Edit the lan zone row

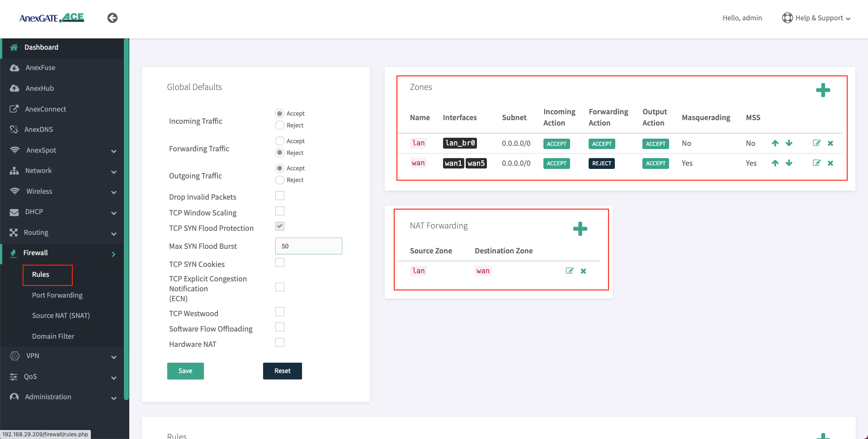(816, 143)
